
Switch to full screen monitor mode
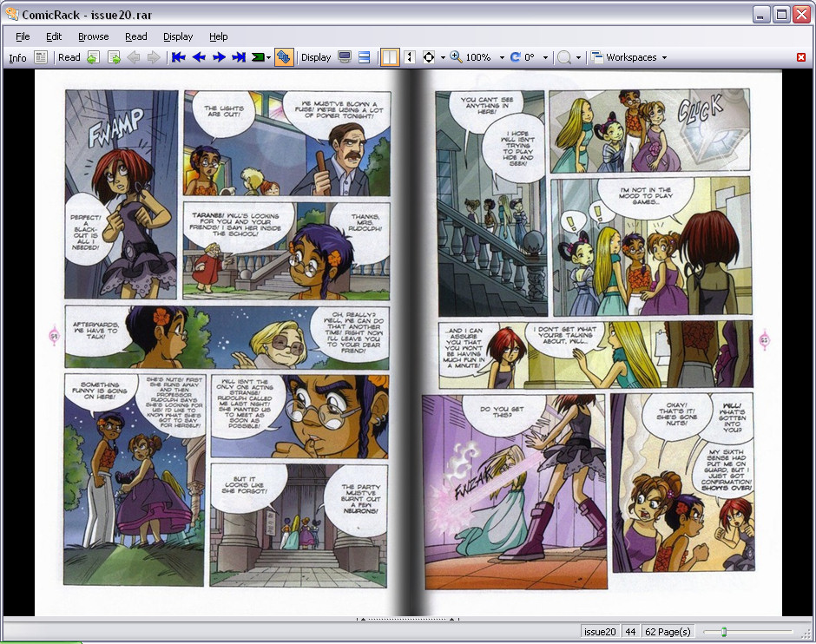(x=345, y=57)
